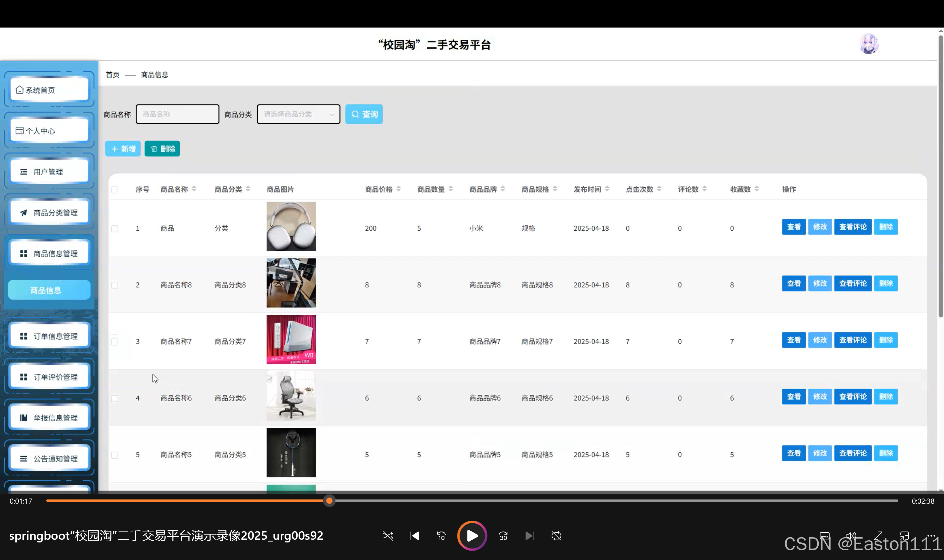
Task: Check the checkbox for row 商品名称5
Action: (x=115, y=455)
